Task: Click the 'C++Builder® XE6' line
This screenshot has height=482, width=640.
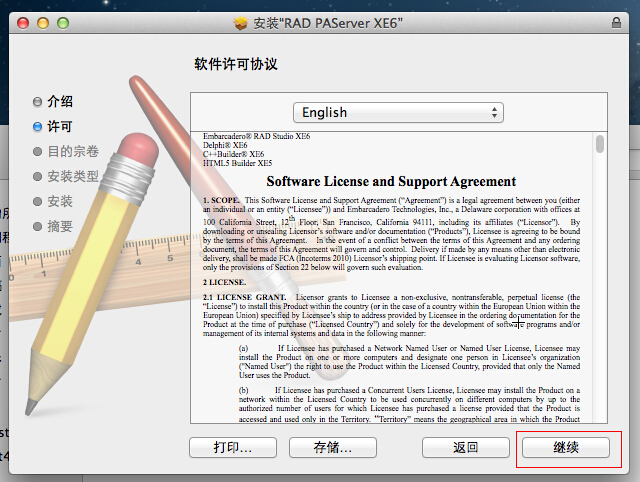Action: click(233, 154)
